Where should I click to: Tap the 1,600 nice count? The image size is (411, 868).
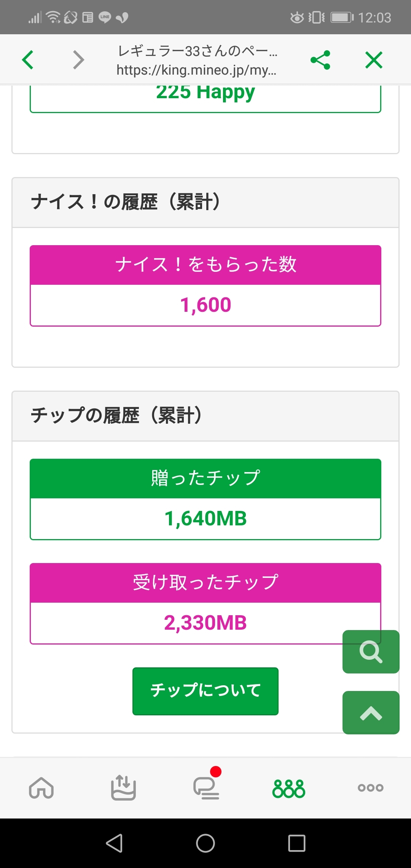click(x=205, y=305)
